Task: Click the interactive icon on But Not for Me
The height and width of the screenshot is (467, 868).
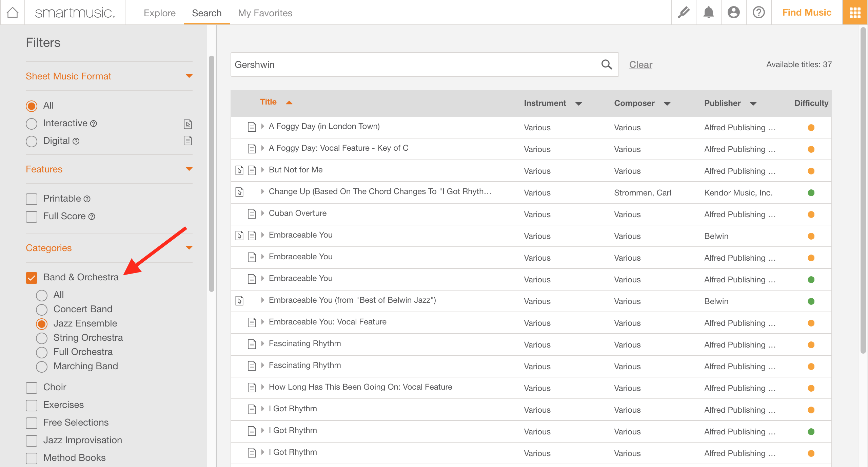Action: (239, 170)
